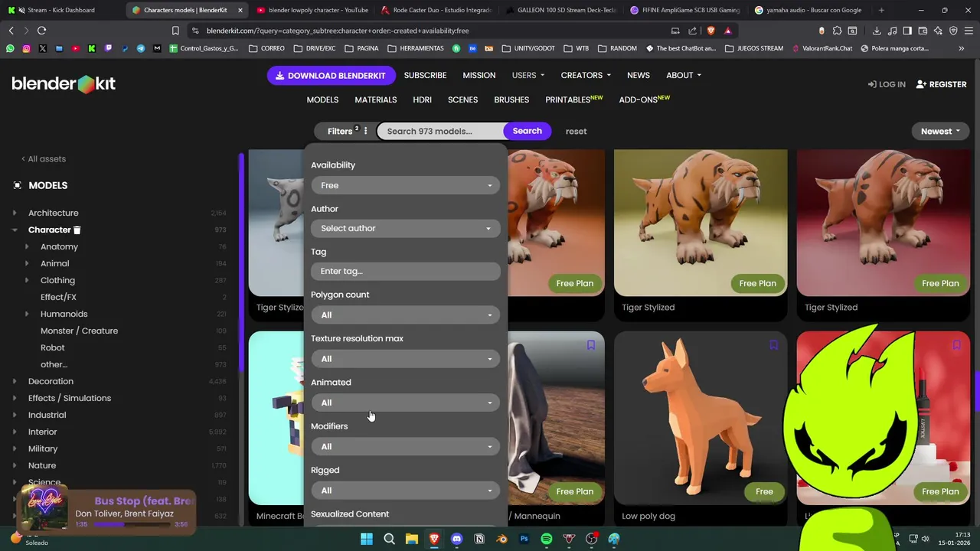Click the REGISTER link

[941, 84]
